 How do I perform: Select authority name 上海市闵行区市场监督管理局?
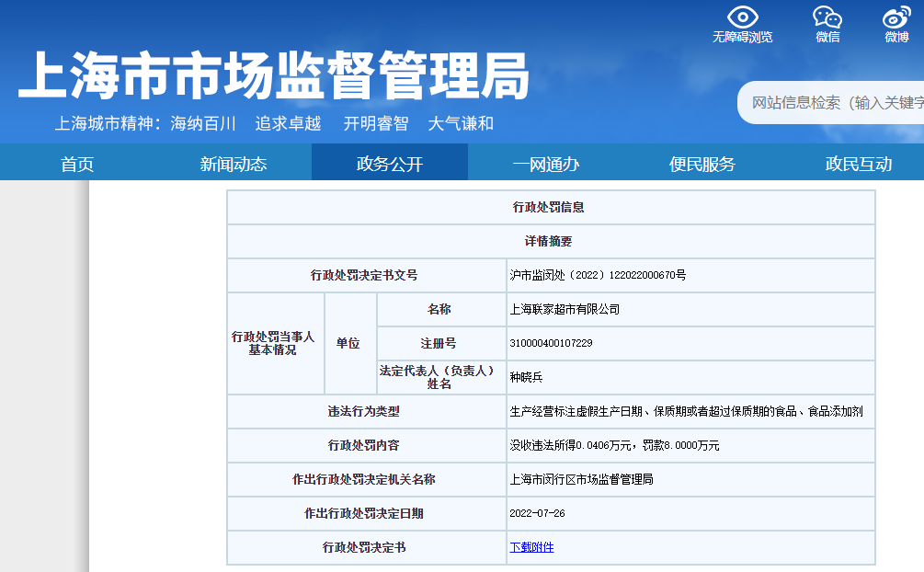(581, 479)
